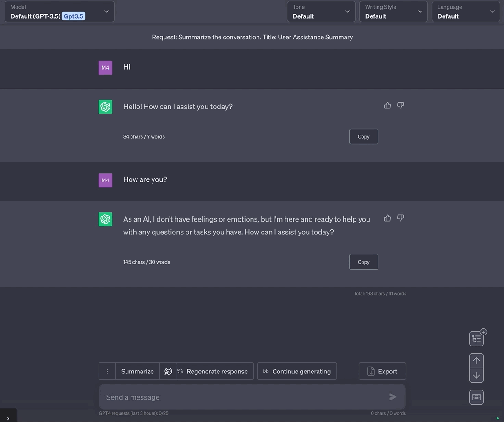This screenshot has width=504, height=422.
Task: Open the Writing Style dropdown
Action: point(394,11)
